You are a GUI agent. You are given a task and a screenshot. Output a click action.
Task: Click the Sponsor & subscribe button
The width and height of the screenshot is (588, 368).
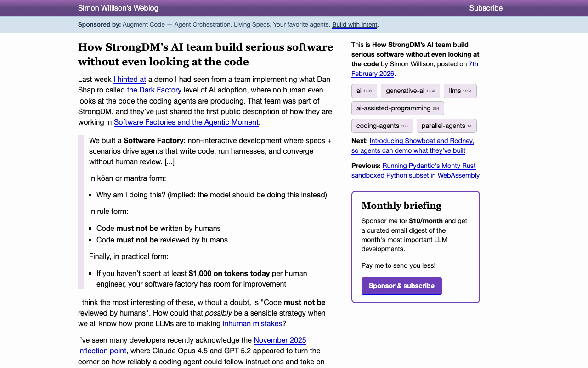[x=401, y=286]
